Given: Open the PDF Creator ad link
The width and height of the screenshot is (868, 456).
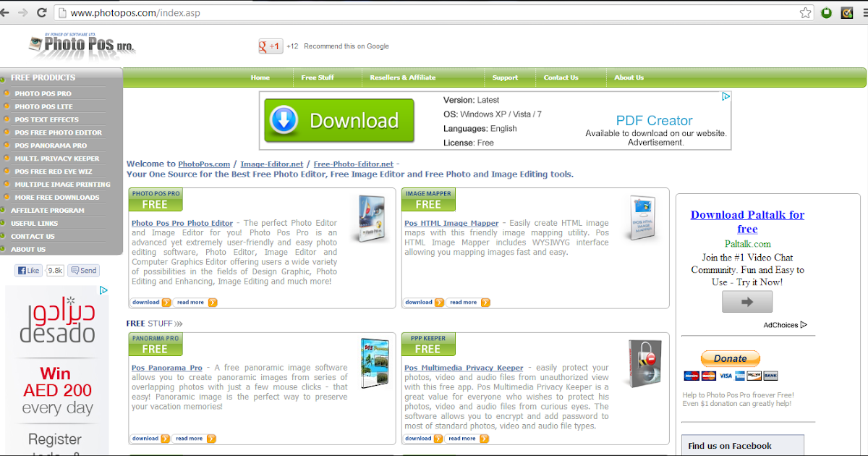Looking at the screenshot, I should [655, 121].
